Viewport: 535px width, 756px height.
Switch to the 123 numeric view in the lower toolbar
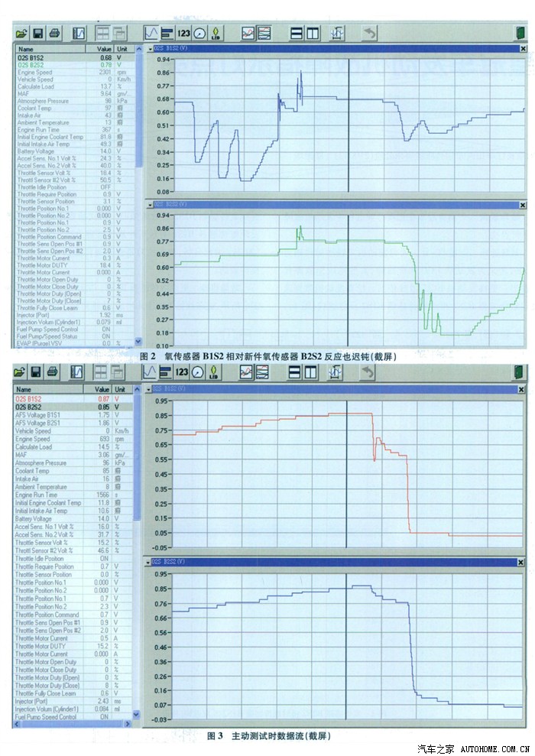click(x=183, y=372)
